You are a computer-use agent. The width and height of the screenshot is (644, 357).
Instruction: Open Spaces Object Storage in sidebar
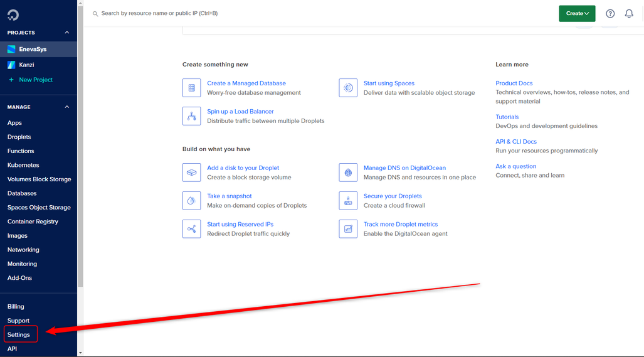point(39,208)
